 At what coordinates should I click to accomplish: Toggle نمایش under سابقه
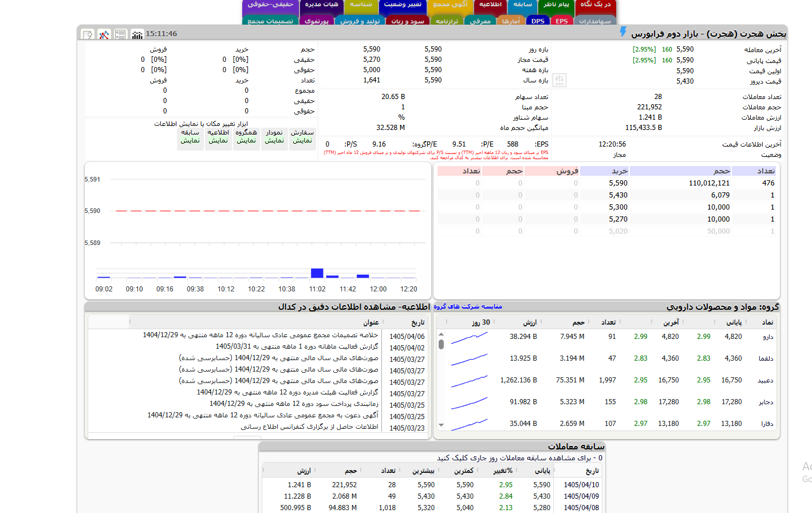tap(190, 140)
